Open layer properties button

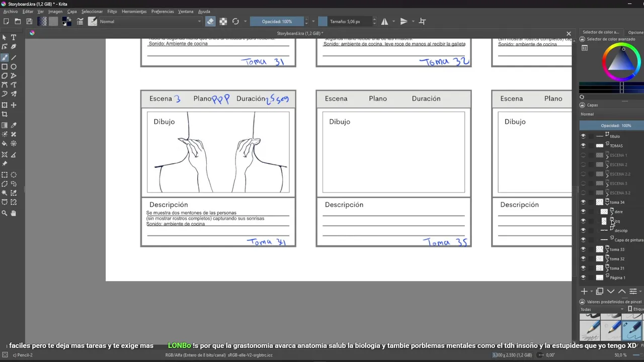tap(633, 292)
